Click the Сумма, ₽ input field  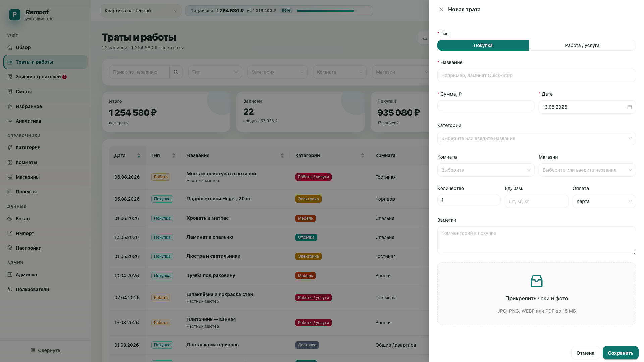486,106
